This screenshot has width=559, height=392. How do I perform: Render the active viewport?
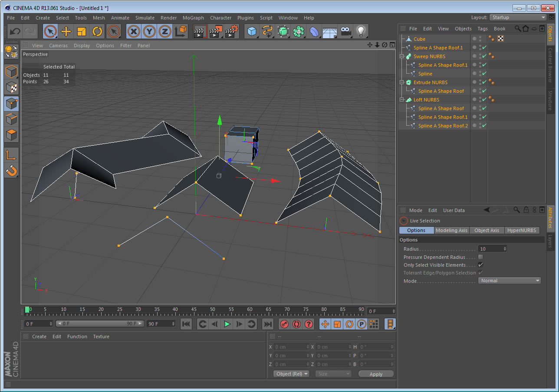pyautogui.click(x=200, y=31)
